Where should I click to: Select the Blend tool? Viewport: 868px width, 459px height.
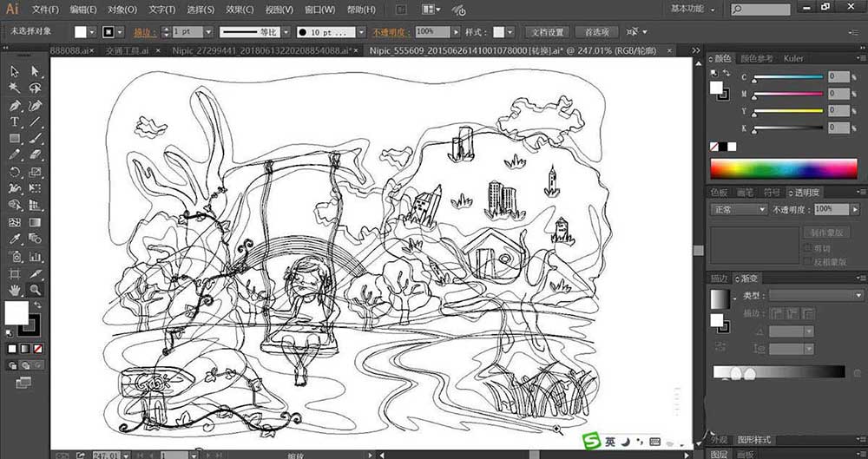coord(36,239)
